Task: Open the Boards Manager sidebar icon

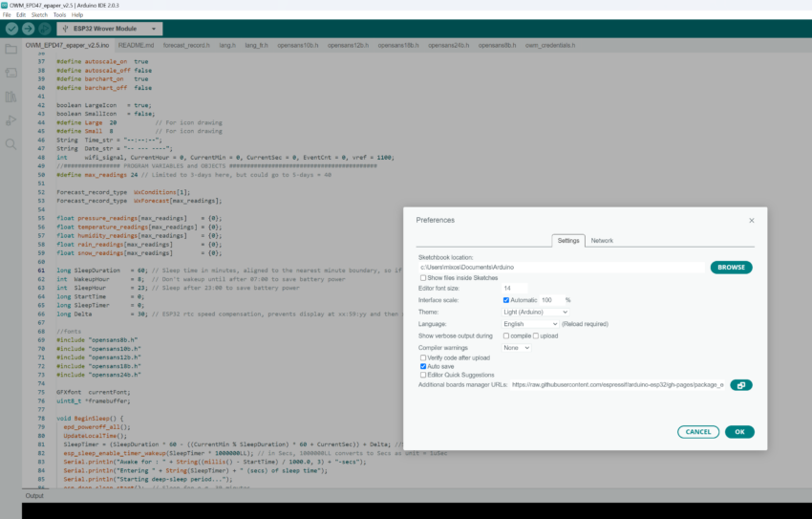Action: point(11,73)
